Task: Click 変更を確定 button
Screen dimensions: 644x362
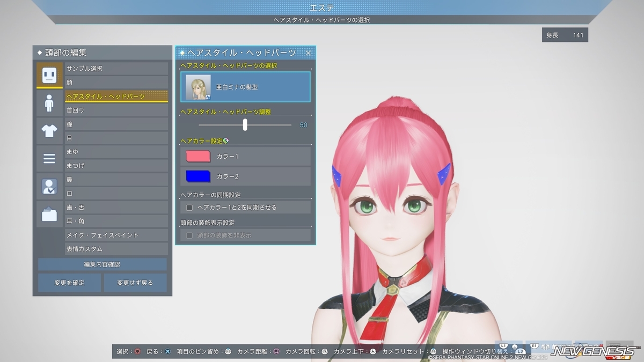Action: [x=69, y=283]
